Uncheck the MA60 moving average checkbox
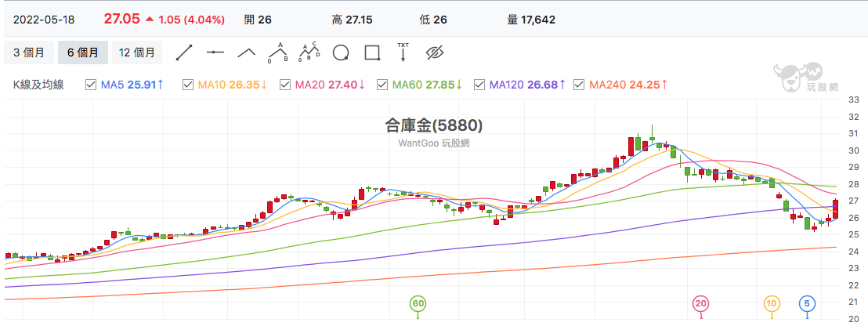 pyautogui.click(x=382, y=85)
